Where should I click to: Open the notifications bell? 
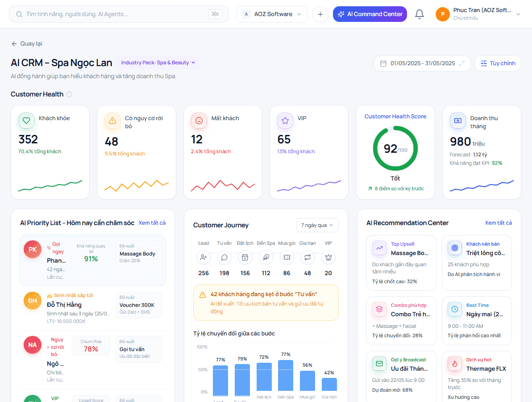click(x=420, y=14)
